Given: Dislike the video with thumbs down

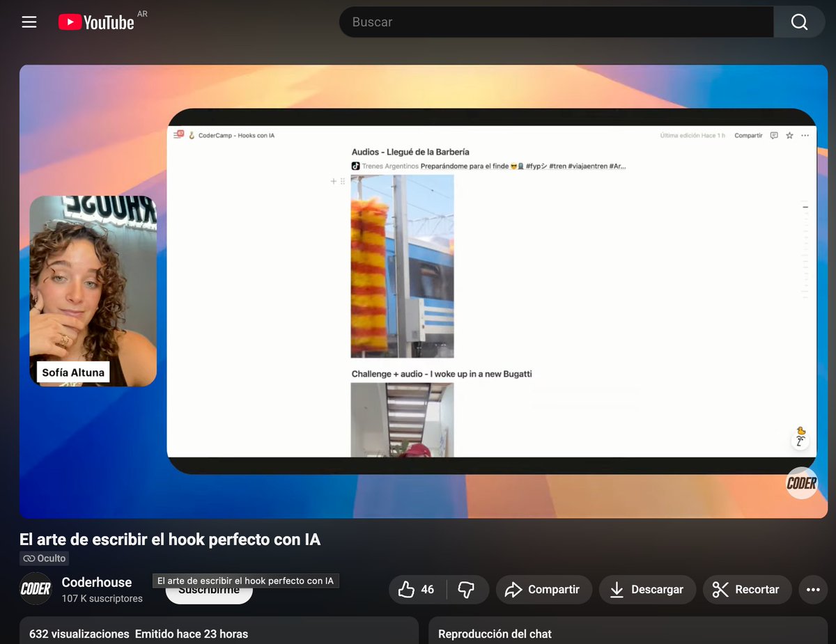Looking at the screenshot, I should [467, 590].
